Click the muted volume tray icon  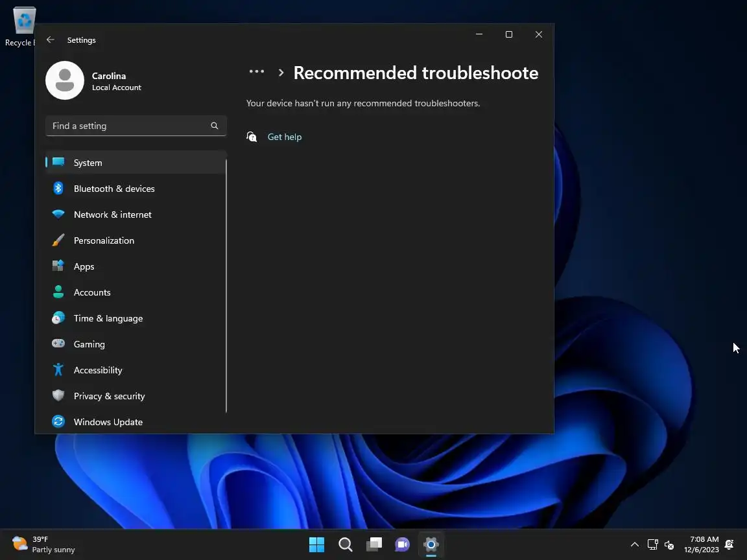(x=669, y=544)
